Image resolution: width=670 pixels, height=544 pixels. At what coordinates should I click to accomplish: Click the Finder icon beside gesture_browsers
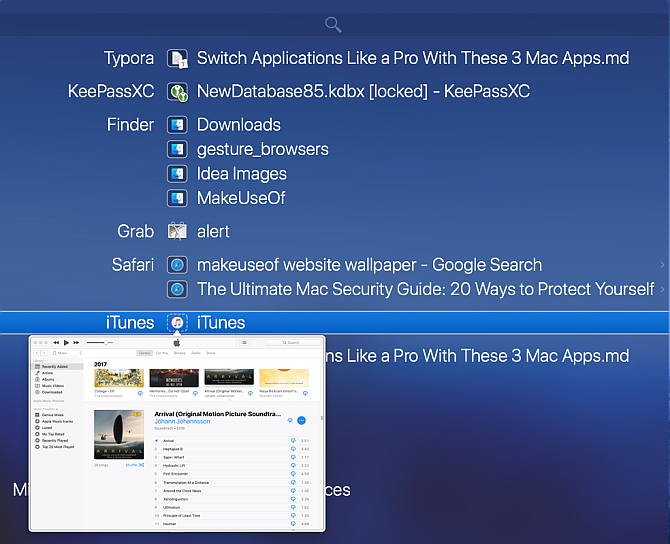(x=177, y=149)
